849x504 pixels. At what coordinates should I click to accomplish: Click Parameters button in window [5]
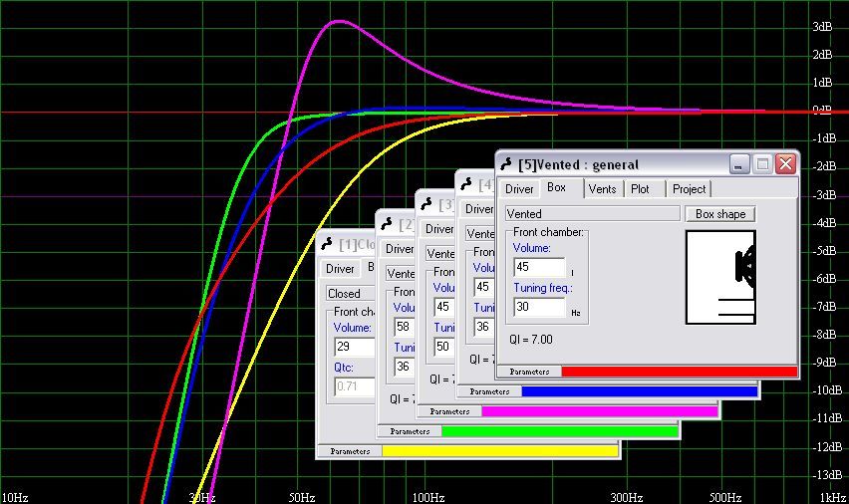click(529, 372)
